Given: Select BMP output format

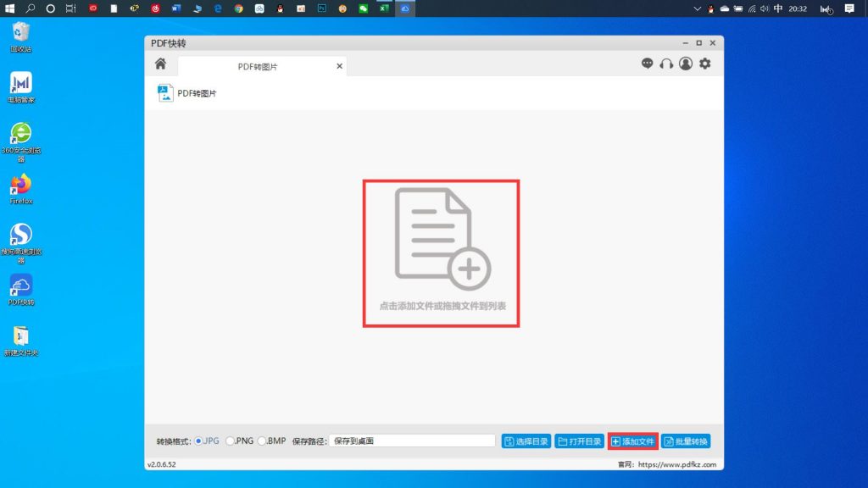Looking at the screenshot, I should click(262, 441).
